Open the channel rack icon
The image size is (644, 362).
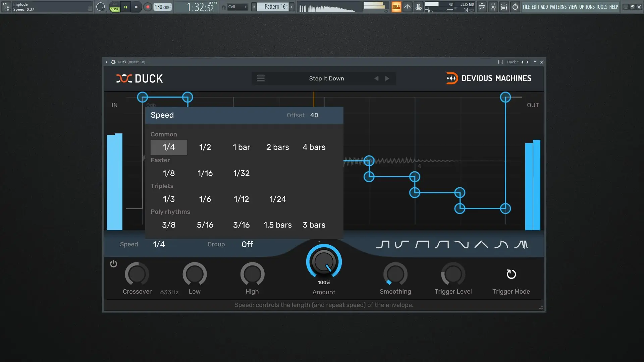pos(504,7)
